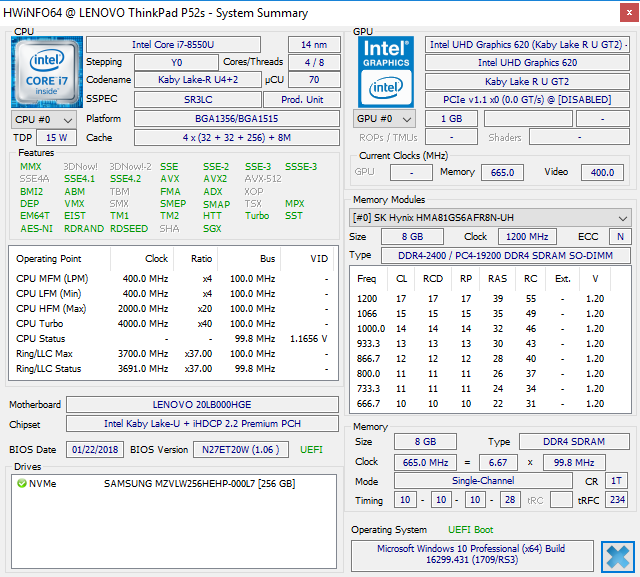
Task: Click the Intel UHD Graphics 620 (Kaby Lake R U GT2) field
Action: click(527, 44)
